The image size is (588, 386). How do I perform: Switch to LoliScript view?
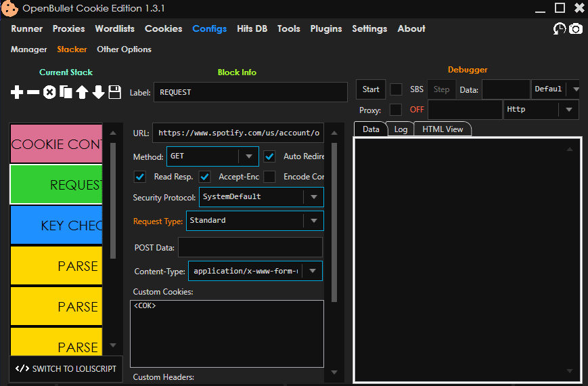(x=66, y=368)
